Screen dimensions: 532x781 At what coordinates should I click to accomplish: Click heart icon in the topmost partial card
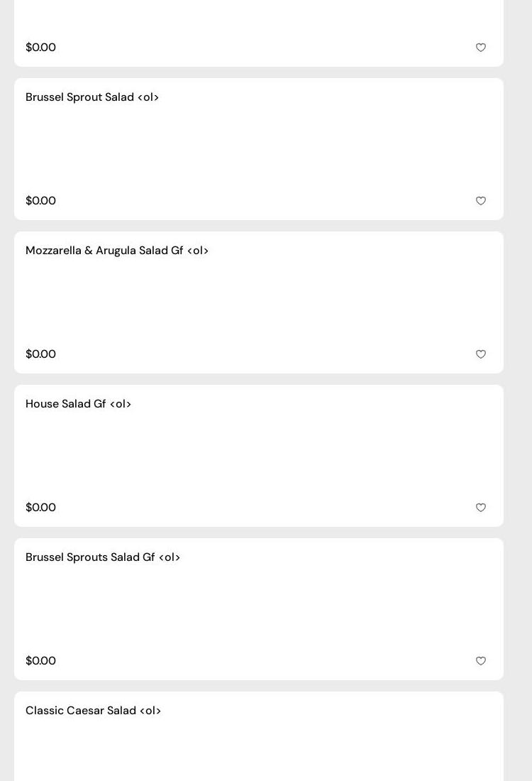[481, 48]
